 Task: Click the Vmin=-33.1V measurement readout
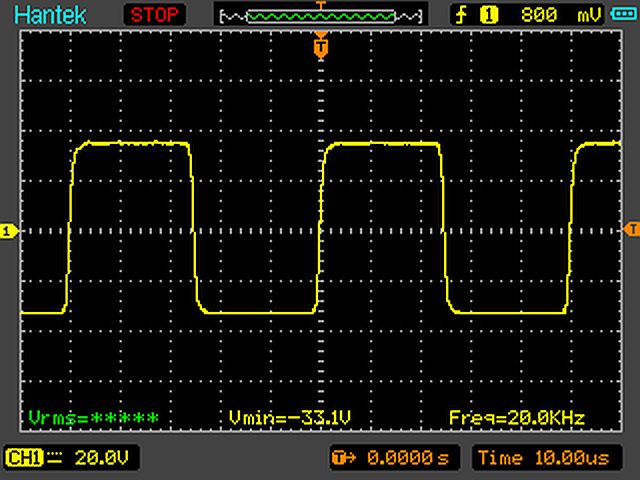(289, 418)
